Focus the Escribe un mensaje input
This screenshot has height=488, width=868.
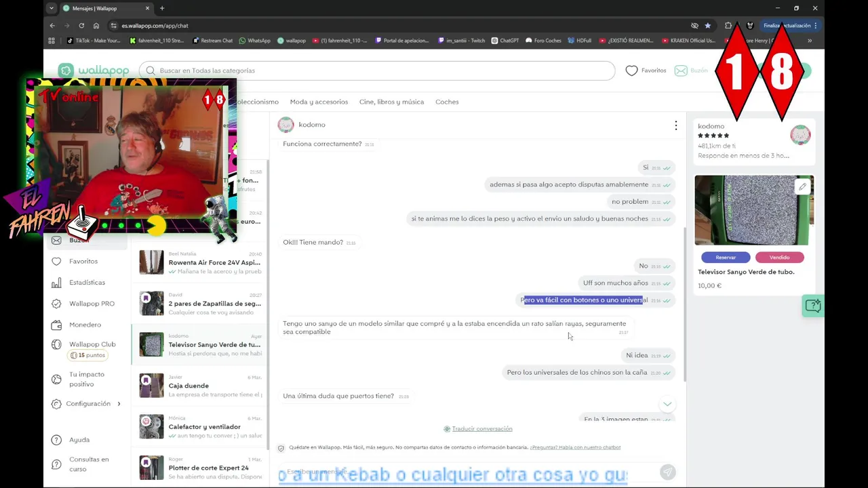pyautogui.click(x=468, y=472)
